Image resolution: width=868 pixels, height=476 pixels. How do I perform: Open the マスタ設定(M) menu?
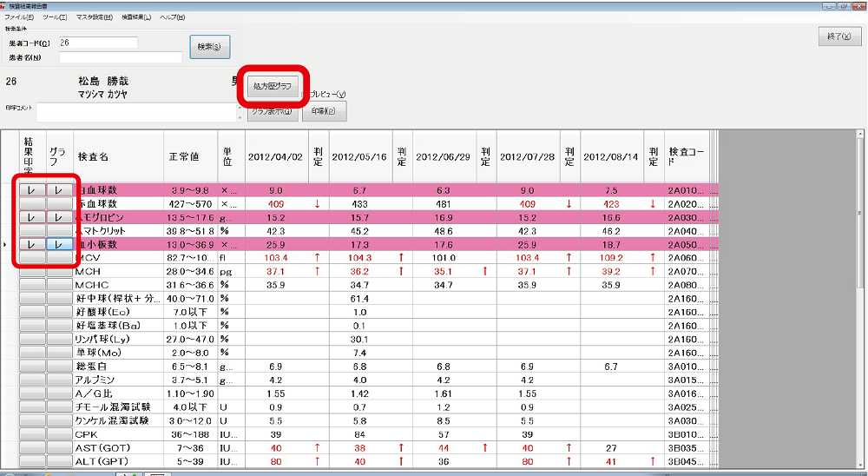coord(94,17)
